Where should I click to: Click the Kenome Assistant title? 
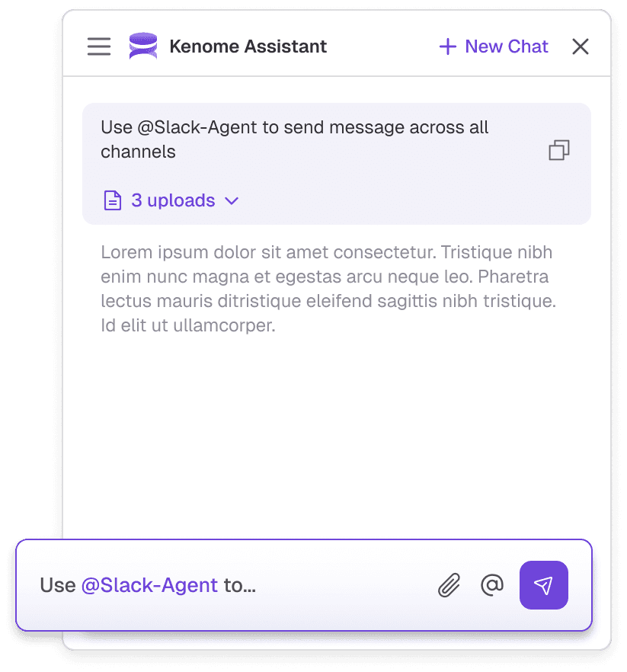tap(248, 46)
